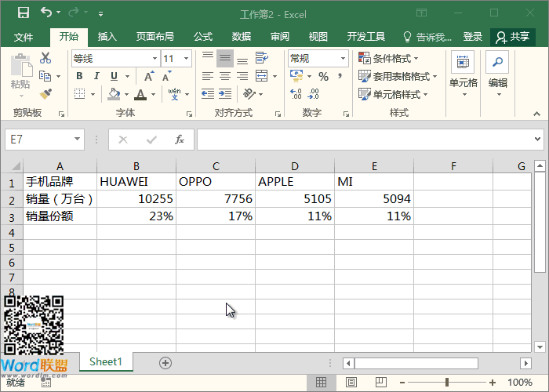549x392 pixels.
Task: Click the Cut scissors icon
Action: pos(45,58)
